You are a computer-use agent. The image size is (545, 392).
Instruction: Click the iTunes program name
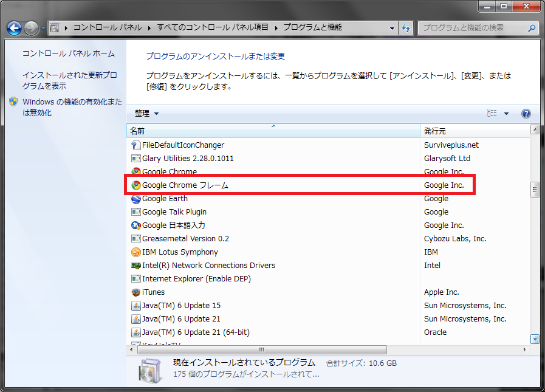(153, 292)
